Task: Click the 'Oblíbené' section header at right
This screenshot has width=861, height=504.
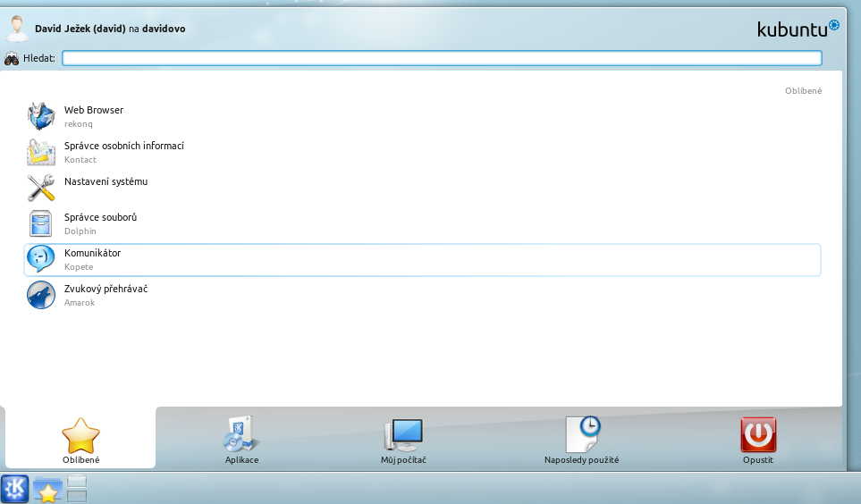Action: (x=804, y=90)
